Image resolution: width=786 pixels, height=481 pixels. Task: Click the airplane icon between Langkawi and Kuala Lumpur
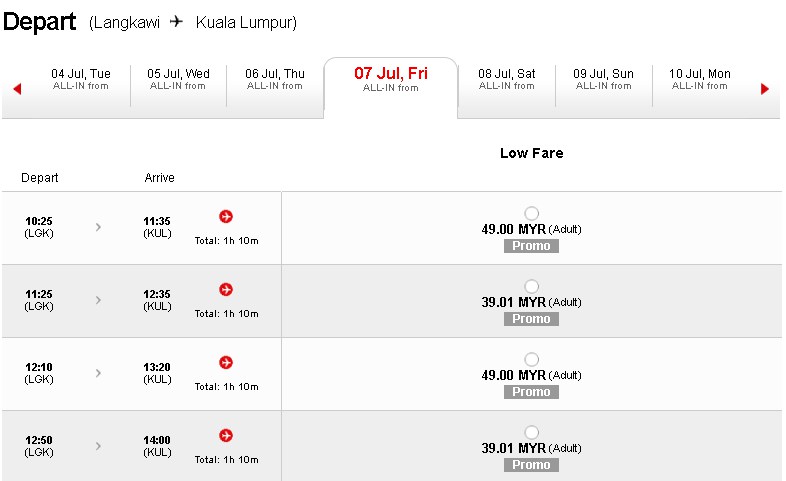click(176, 22)
